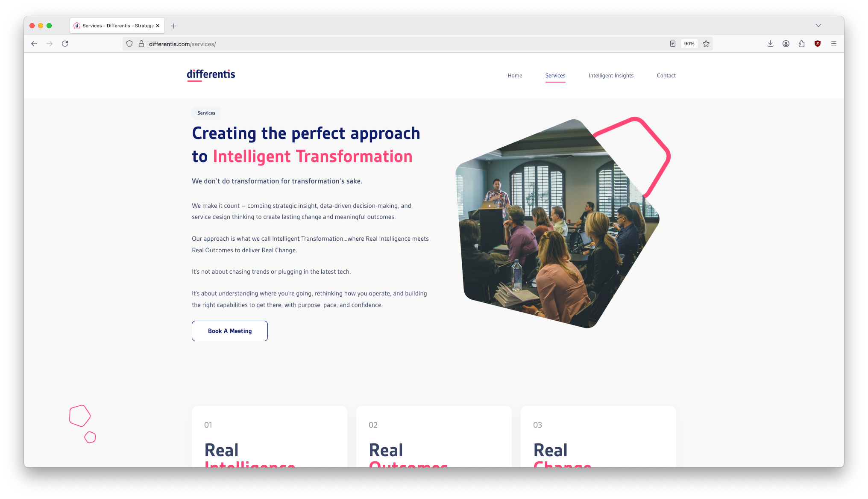The image size is (868, 499).
Task: View tracking protection shield details
Action: pos(129,44)
